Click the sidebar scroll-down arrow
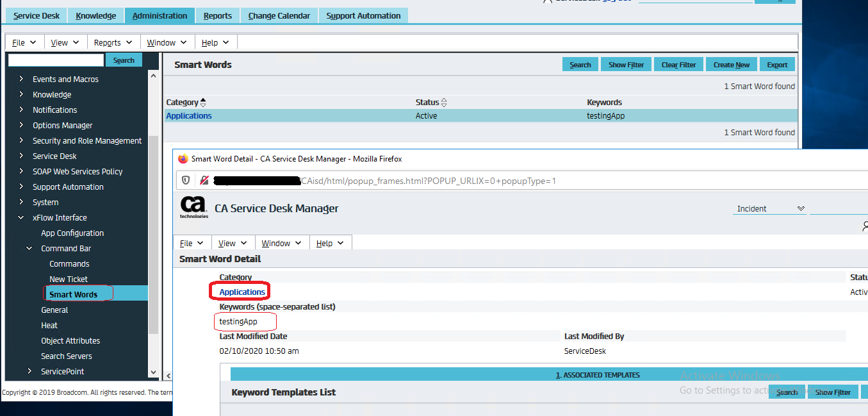The width and height of the screenshot is (868, 416). (x=153, y=372)
